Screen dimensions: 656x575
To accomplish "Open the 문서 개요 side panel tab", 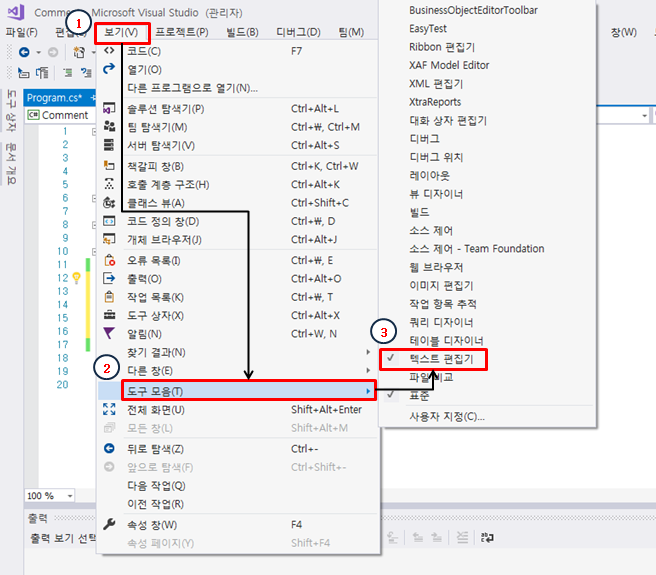I will 11,164.
